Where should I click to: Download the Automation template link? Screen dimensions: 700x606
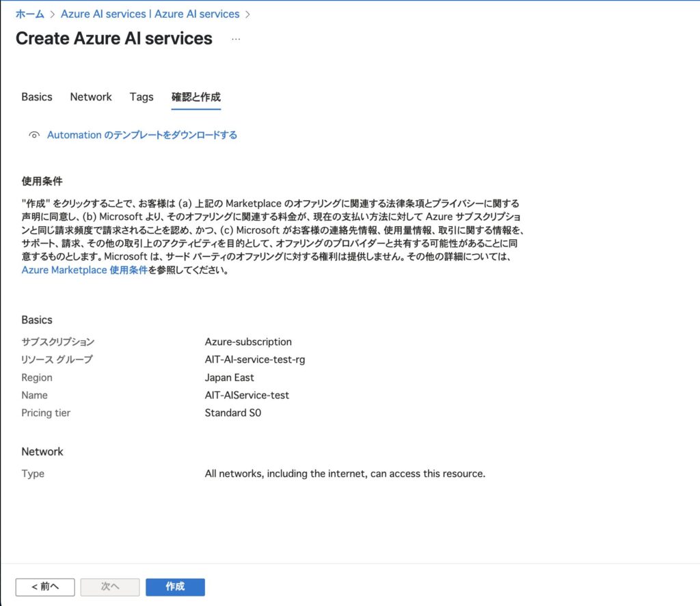(142, 135)
